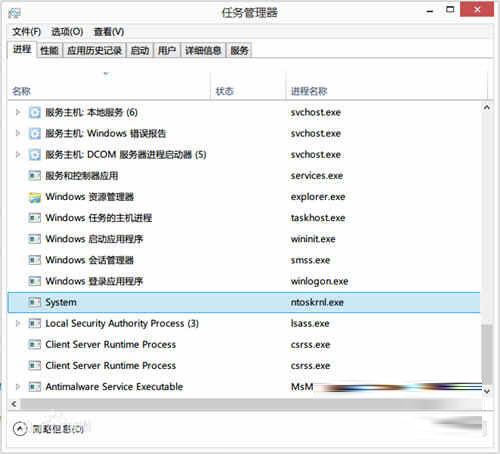Open the 查看(V) menu
The width and height of the screenshot is (500, 454).
click(x=109, y=32)
